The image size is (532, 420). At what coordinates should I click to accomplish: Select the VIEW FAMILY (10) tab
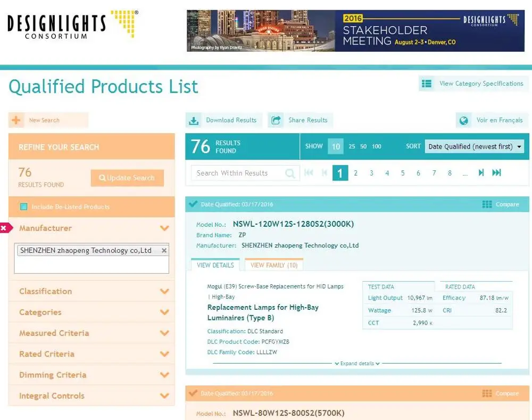(274, 265)
